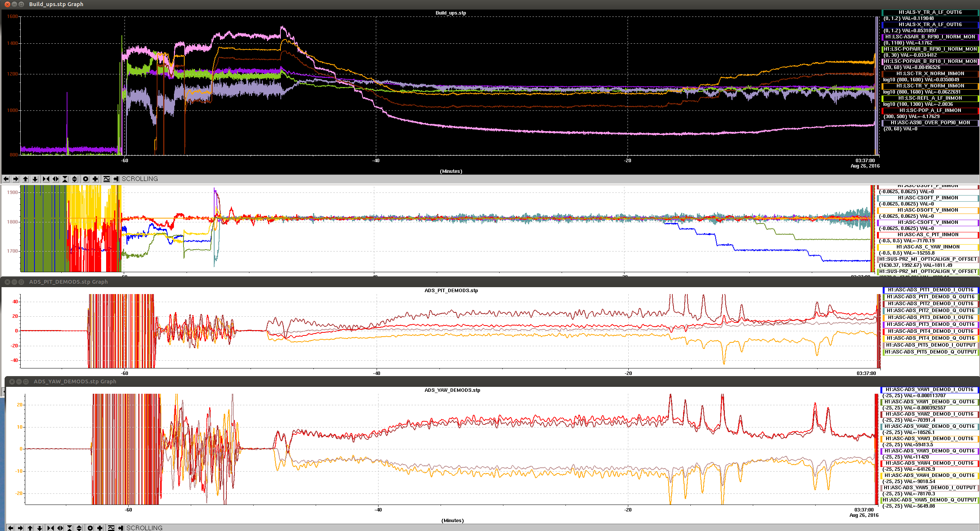Click pan-left arrow in Build_ups toolbar
This screenshot has height=531, width=980.
pos(6,179)
